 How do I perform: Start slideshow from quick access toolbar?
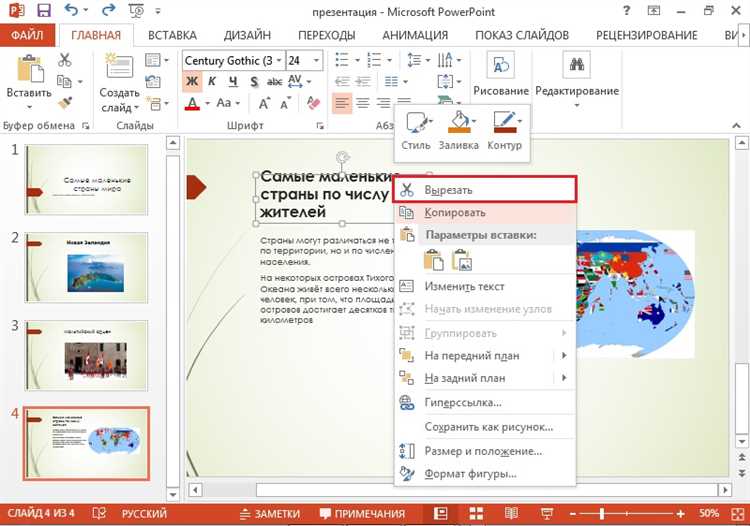tap(136, 11)
